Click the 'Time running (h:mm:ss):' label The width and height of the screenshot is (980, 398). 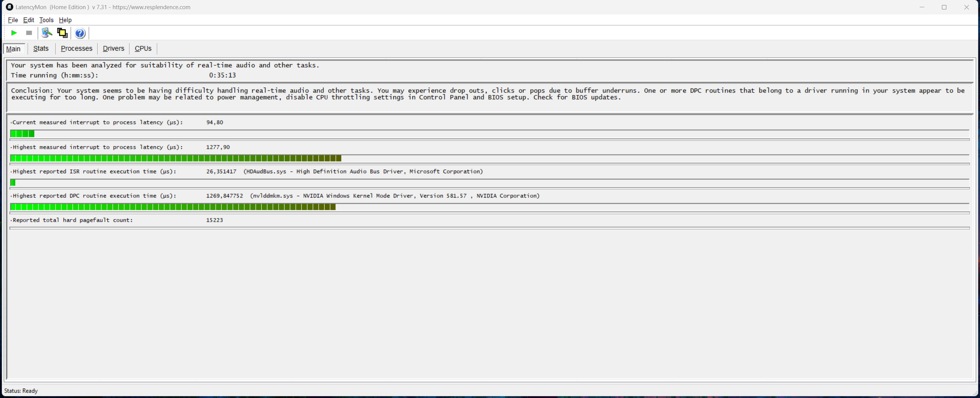55,75
